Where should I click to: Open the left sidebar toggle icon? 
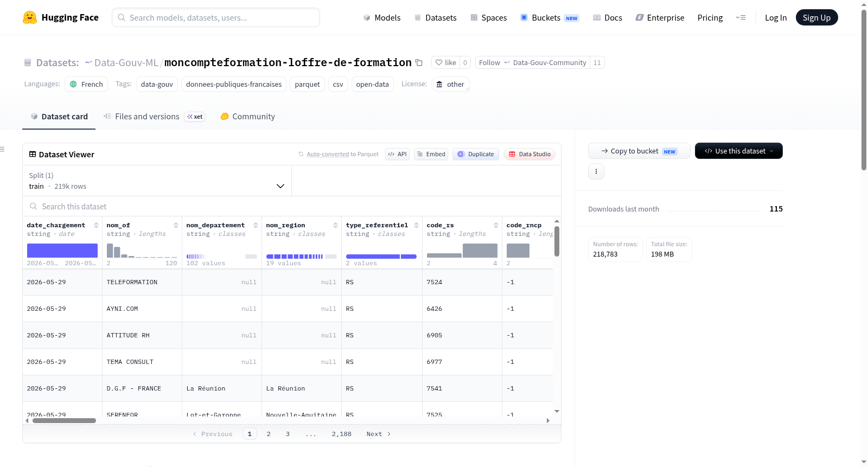coord(2,149)
